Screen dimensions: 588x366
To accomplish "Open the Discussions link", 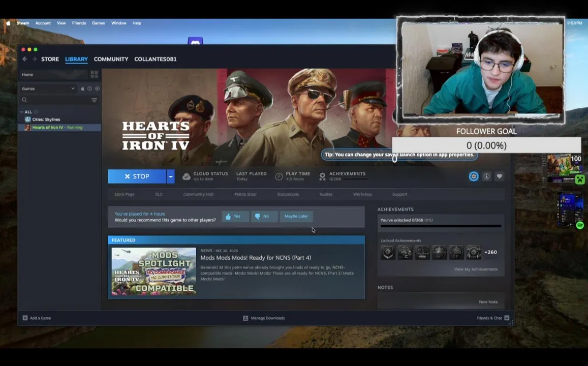I will 288,194.
